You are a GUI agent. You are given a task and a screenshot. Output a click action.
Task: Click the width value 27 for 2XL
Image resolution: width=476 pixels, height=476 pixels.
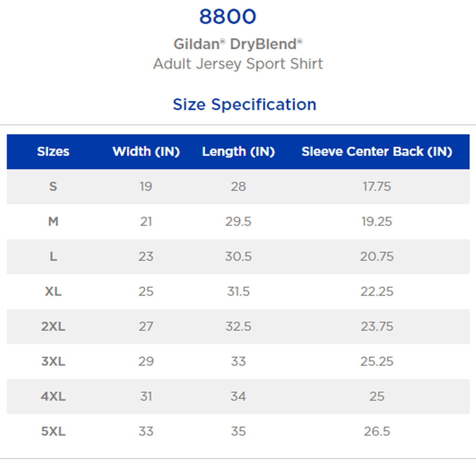pos(145,326)
